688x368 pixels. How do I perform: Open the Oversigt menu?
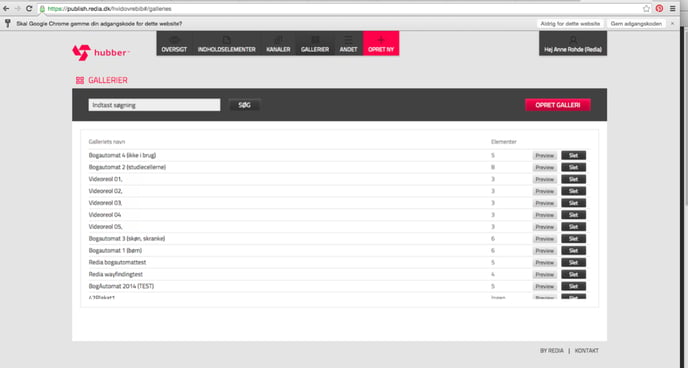coord(174,43)
